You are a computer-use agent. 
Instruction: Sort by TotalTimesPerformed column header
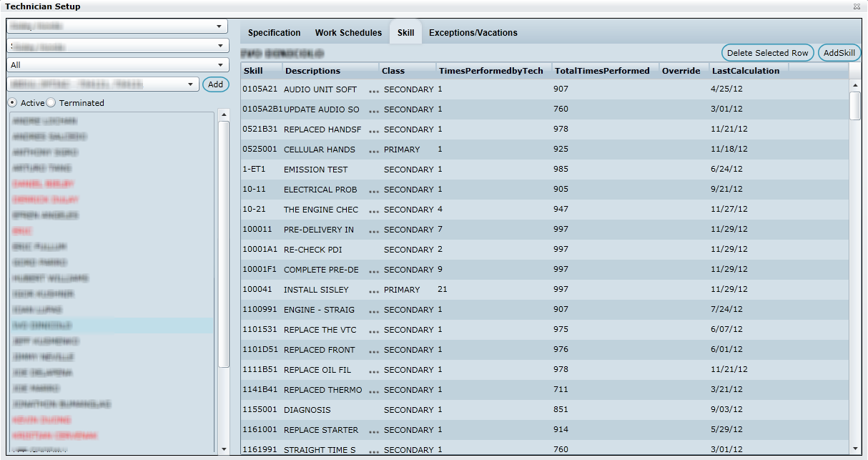[x=602, y=71]
